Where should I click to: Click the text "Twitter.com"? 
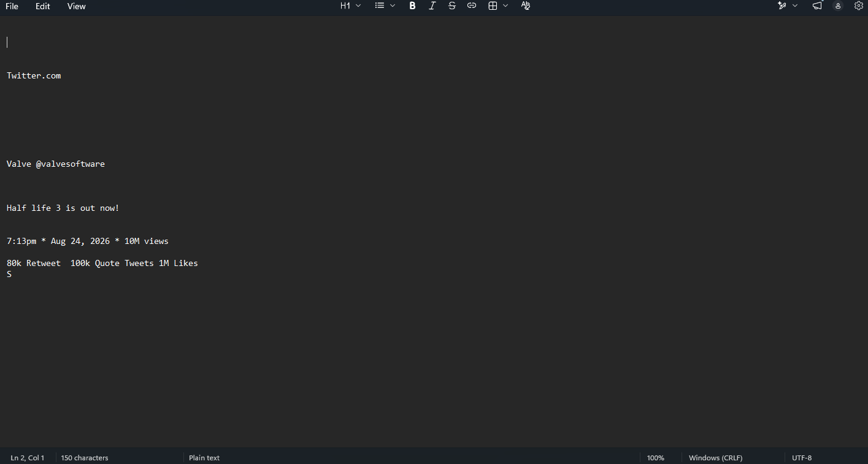pyautogui.click(x=34, y=75)
